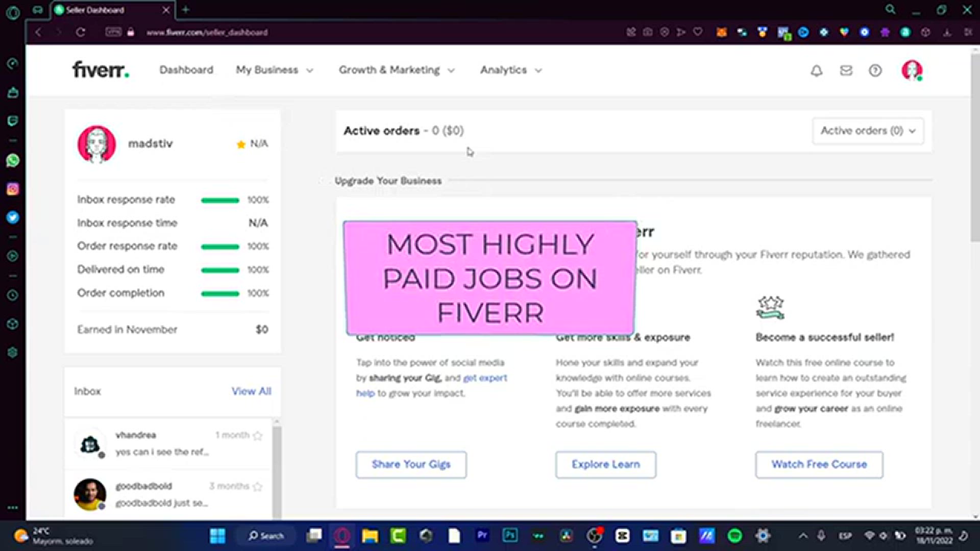Expand the Growth & Marketing menu
Viewport: 980px width, 551px height.
tap(397, 70)
